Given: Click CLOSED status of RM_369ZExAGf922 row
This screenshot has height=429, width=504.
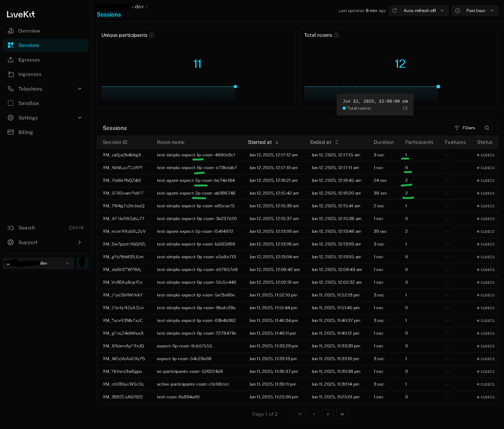Looking at the screenshot, I should tap(486, 397).
